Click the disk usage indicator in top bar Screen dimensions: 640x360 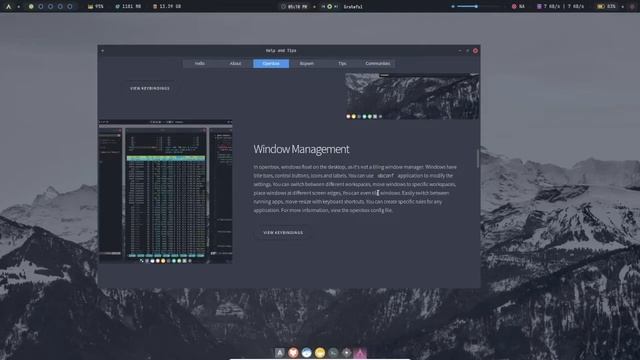167,7
